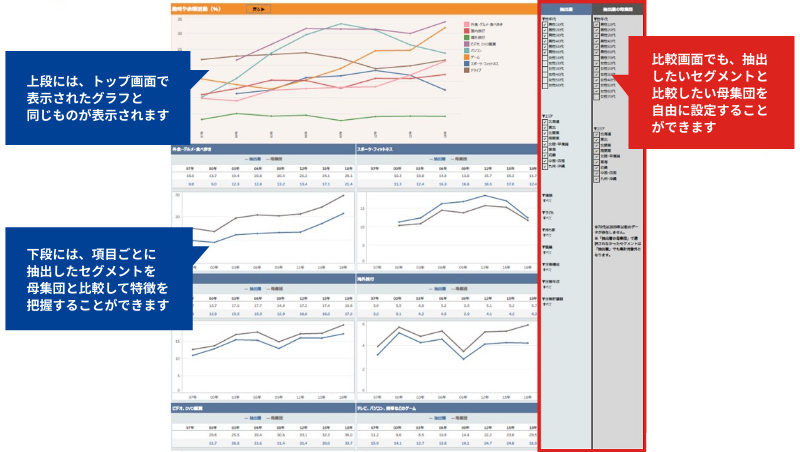
Task: Click the 戻る button in the orange header
Action: [x=258, y=8]
